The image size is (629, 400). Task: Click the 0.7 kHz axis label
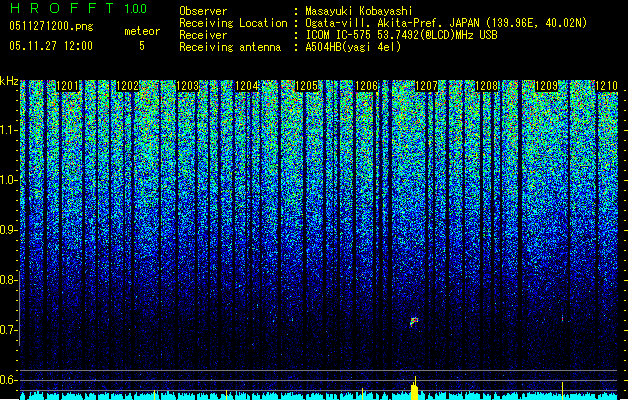(8, 330)
